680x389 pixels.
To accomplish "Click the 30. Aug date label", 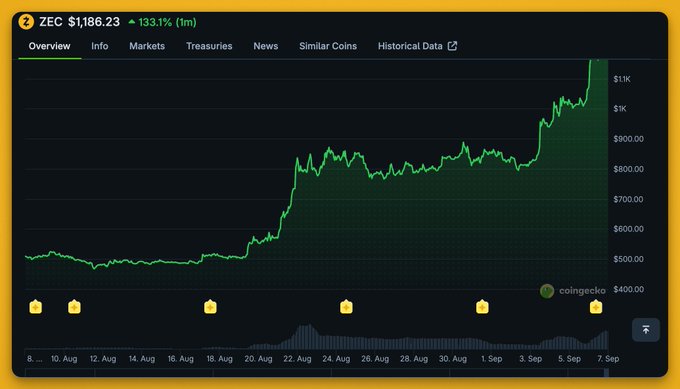I will click(453, 359).
